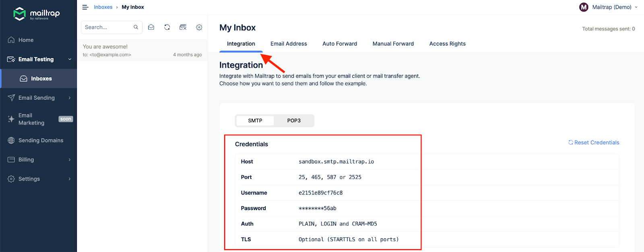The width and height of the screenshot is (644, 252).
Task: Click the Credentials heading
Action: pos(252,144)
